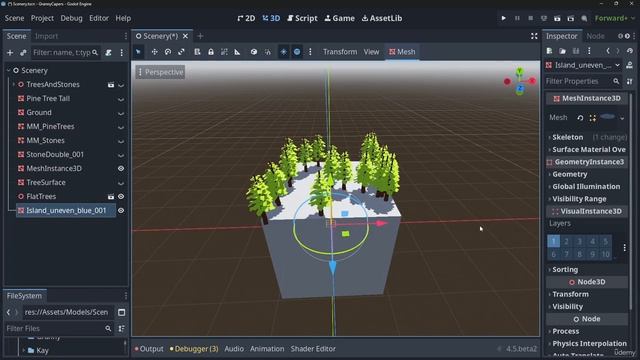The height and width of the screenshot is (360, 640).
Task: Toggle distraction-free mode icon
Action: (534, 36)
